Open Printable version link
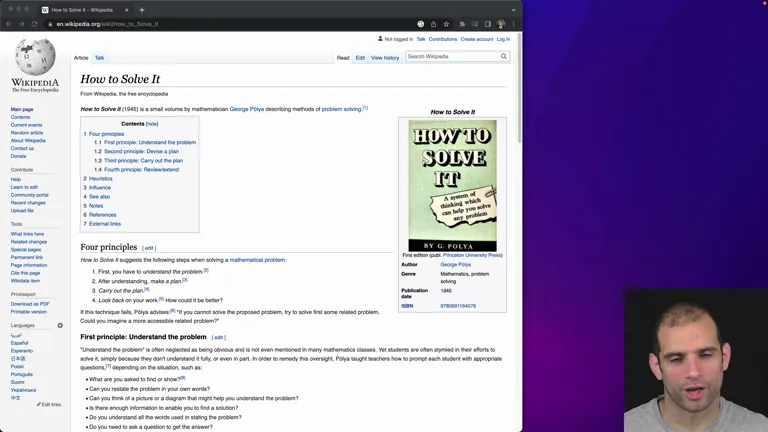This screenshot has height=432, width=768. 28,312
